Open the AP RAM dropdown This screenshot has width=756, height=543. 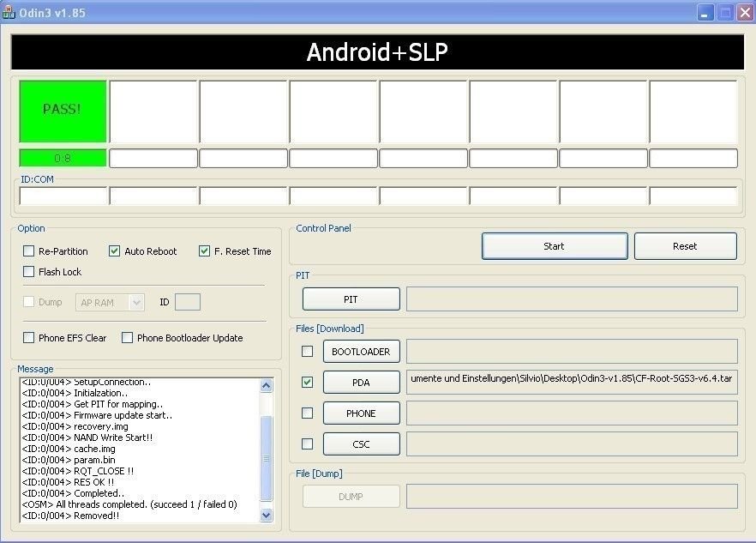(x=111, y=302)
